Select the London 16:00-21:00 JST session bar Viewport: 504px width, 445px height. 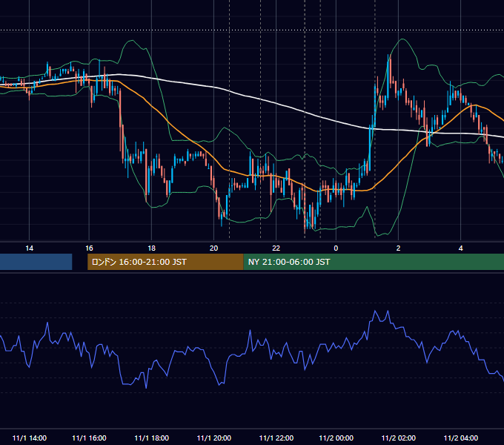[x=165, y=262]
